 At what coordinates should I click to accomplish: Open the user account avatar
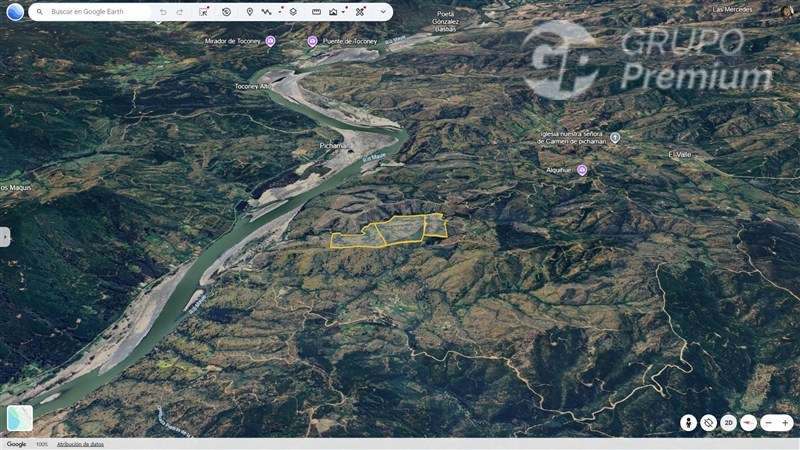788,12
